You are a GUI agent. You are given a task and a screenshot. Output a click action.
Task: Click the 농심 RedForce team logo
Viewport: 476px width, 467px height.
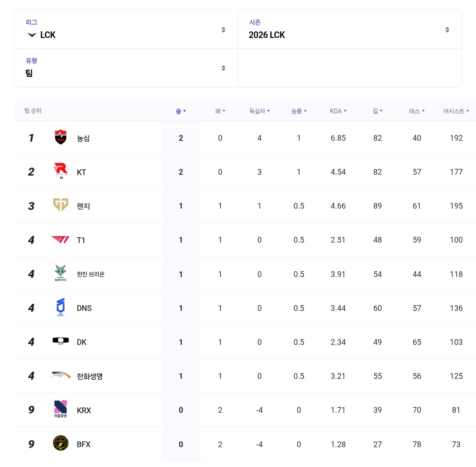coord(61,138)
